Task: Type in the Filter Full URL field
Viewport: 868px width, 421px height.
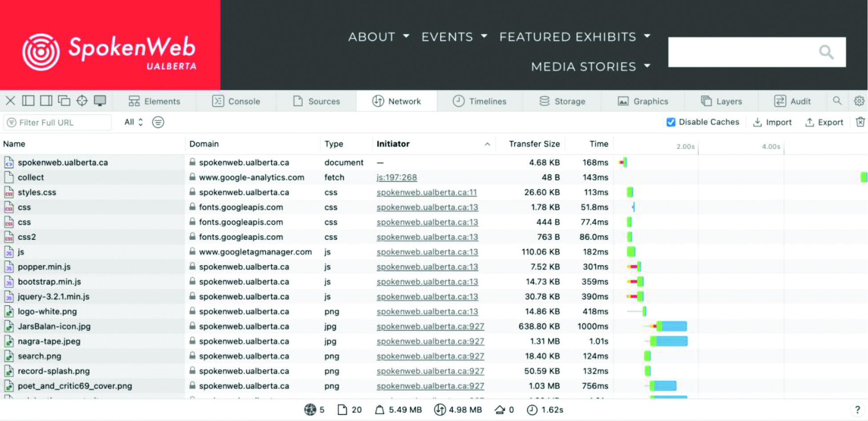Action: coord(62,122)
